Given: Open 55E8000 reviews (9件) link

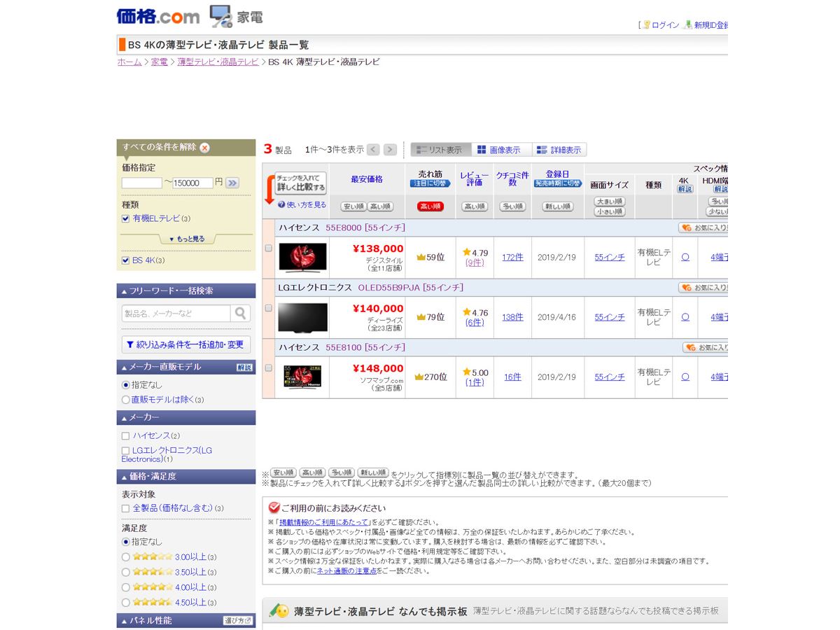Looking at the screenshot, I should [475, 263].
